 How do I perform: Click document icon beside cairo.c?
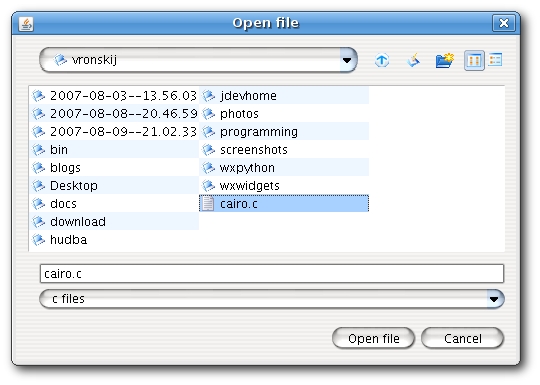(208, 204)
